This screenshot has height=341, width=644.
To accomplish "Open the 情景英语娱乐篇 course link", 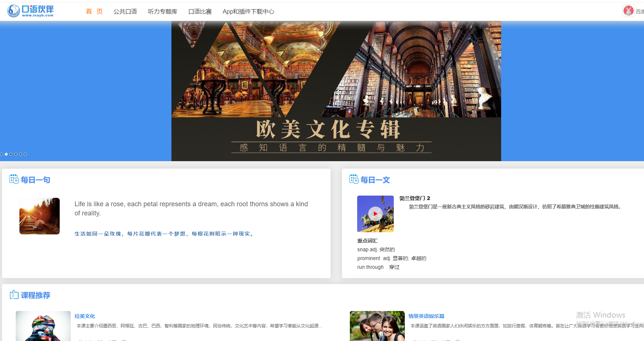I will pyautogui.click(x=427, y=316).
